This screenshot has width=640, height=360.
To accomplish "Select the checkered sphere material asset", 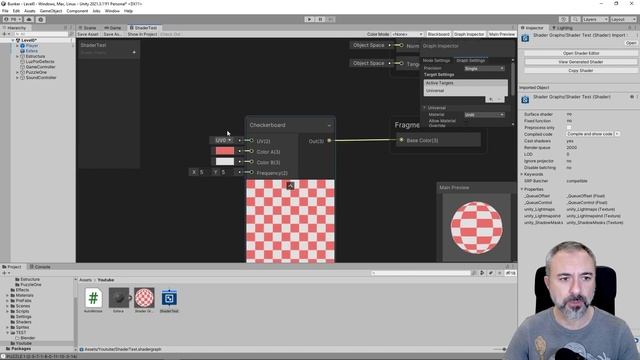I will click(x=144, y=298).
